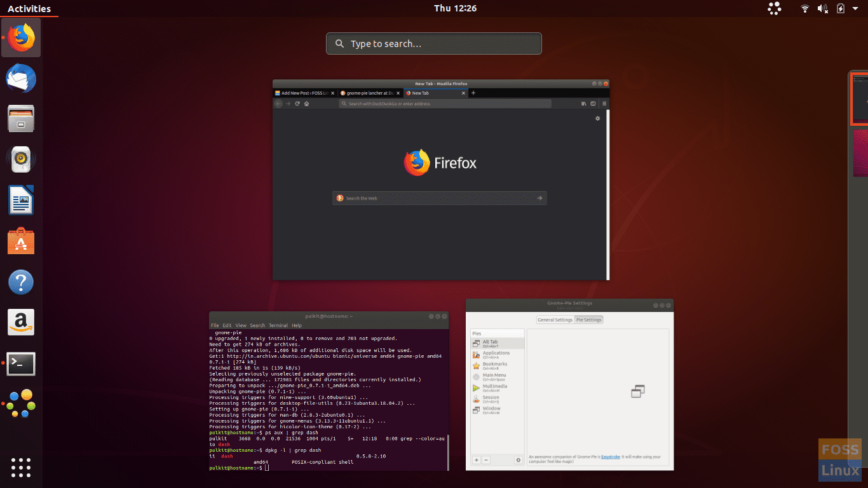Open the Firefox Library icon
Viewport: 868px width, 488px height.
coord(583,104)
